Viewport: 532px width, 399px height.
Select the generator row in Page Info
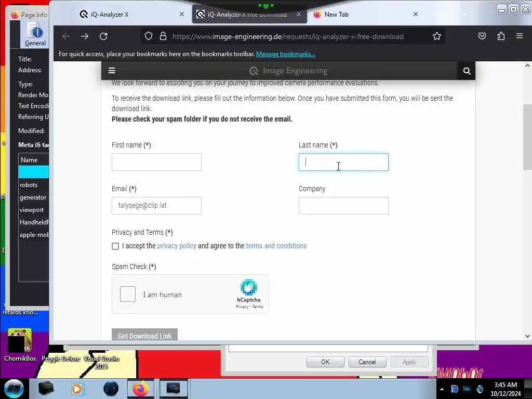click(x=34, y=197)
